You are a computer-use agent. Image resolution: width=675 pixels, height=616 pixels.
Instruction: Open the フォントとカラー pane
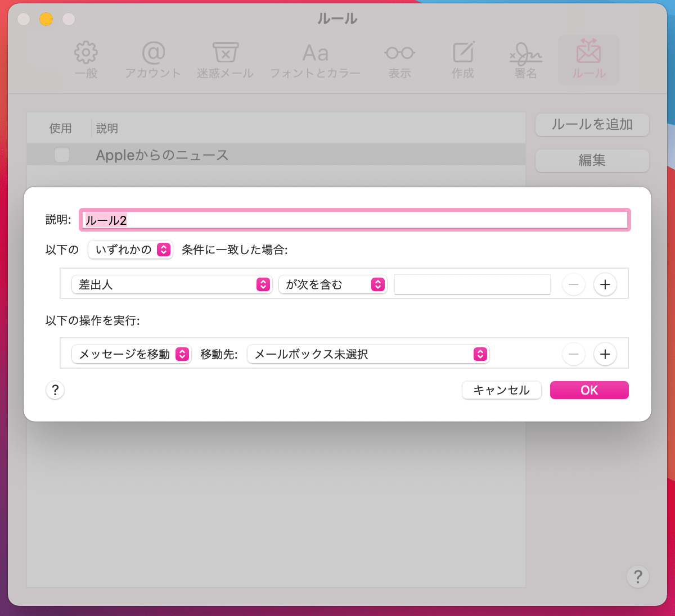[316, 60]
